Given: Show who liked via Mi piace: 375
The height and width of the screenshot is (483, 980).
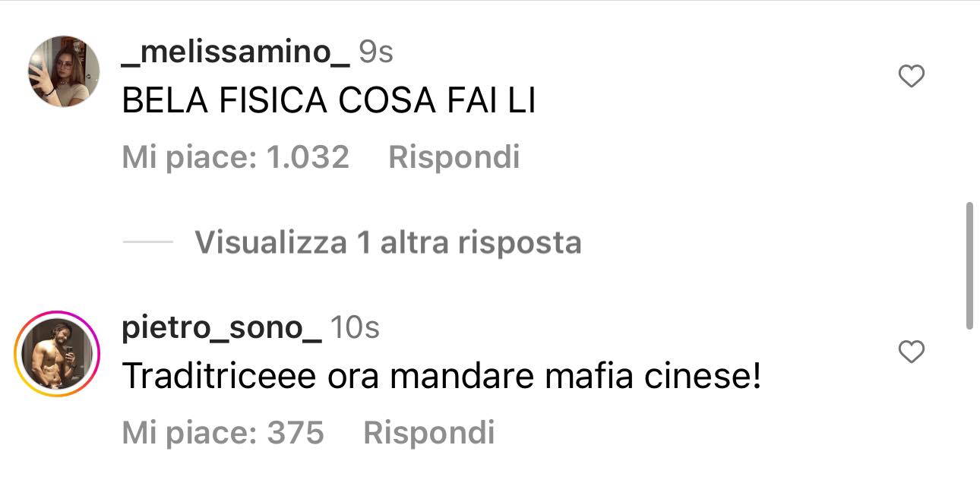Looking at the screenshot, I should point(223,433).
